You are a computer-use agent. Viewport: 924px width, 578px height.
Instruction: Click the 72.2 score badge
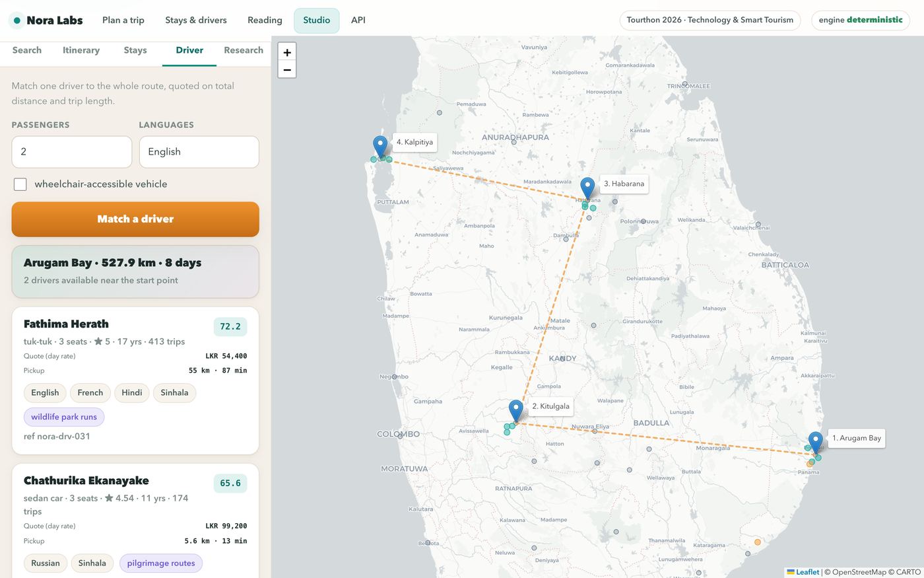(230, 326)
